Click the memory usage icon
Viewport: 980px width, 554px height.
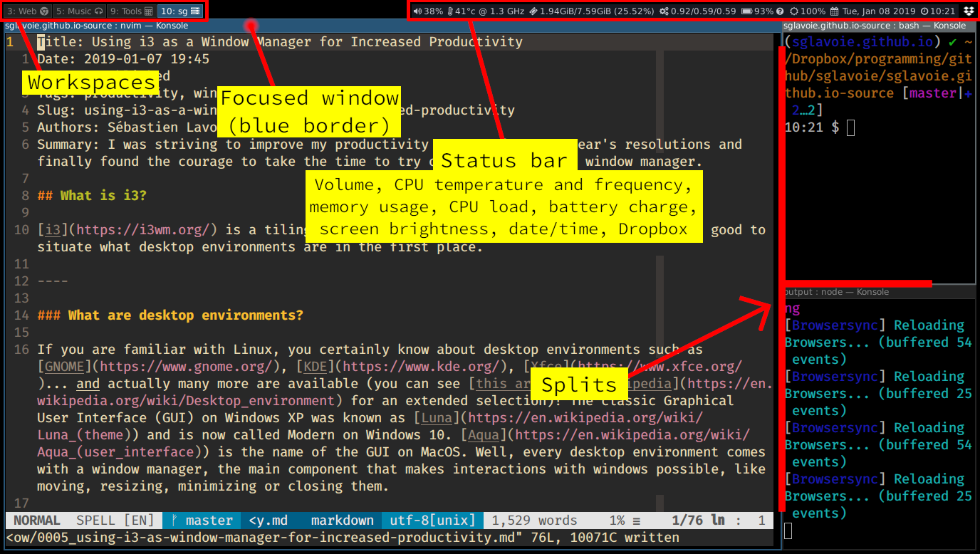tap(533, 11)
